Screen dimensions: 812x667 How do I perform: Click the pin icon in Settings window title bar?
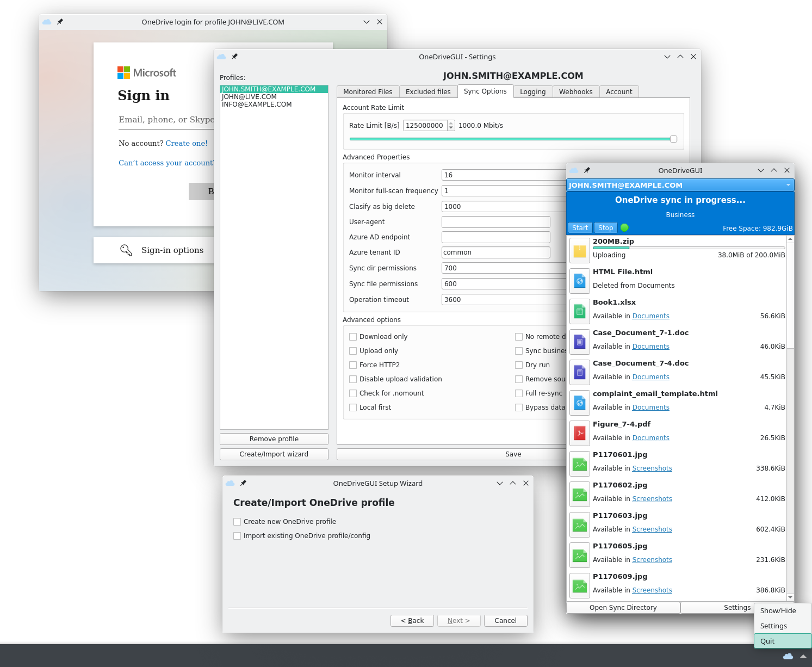click(x=234, y=57)
